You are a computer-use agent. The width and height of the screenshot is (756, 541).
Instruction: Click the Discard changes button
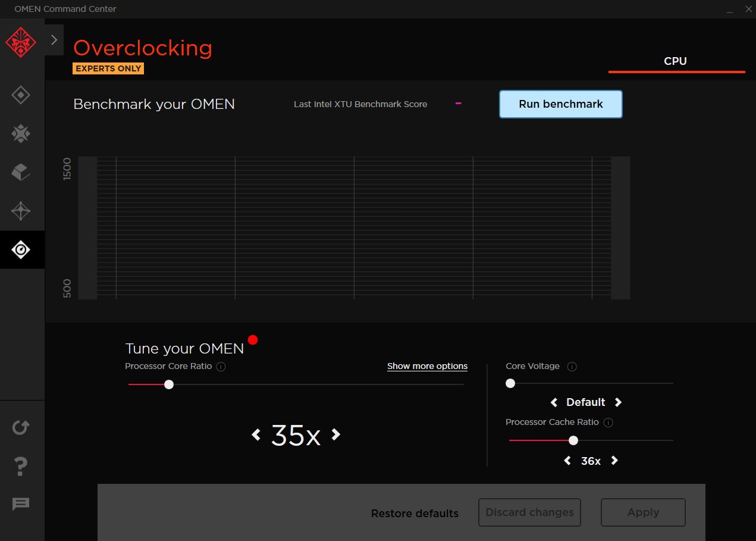pyautogui.click(x=529, y=512)
